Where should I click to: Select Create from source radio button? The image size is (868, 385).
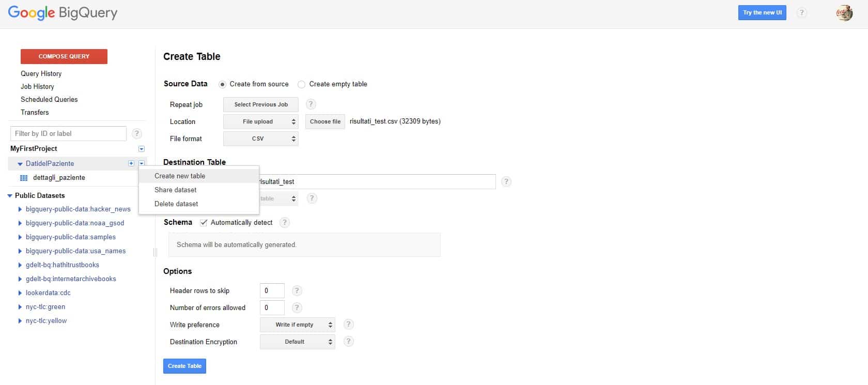pos(222,84)
